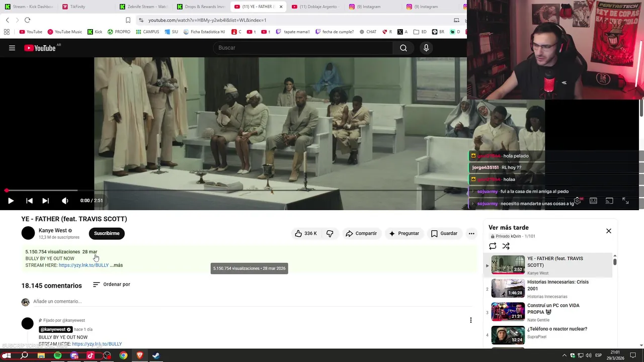Click the browser address bar URL
Viewport: 644px width, 362px height.
(207, 20)
